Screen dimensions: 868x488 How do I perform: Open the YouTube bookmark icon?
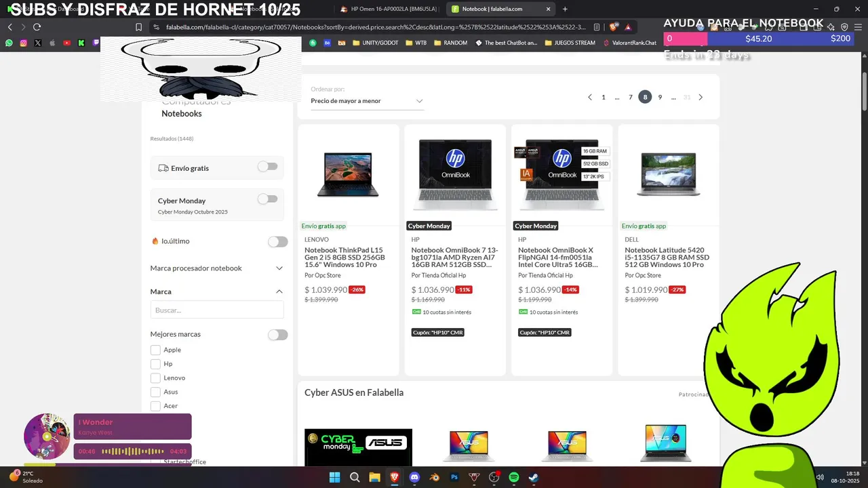[66, 43]
